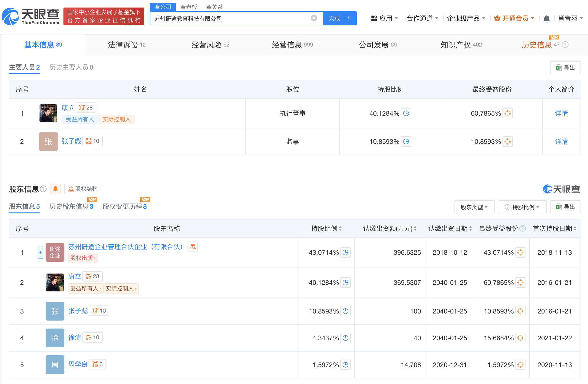Export the key personnel table
588x384 pixels.
coord(565,68)
